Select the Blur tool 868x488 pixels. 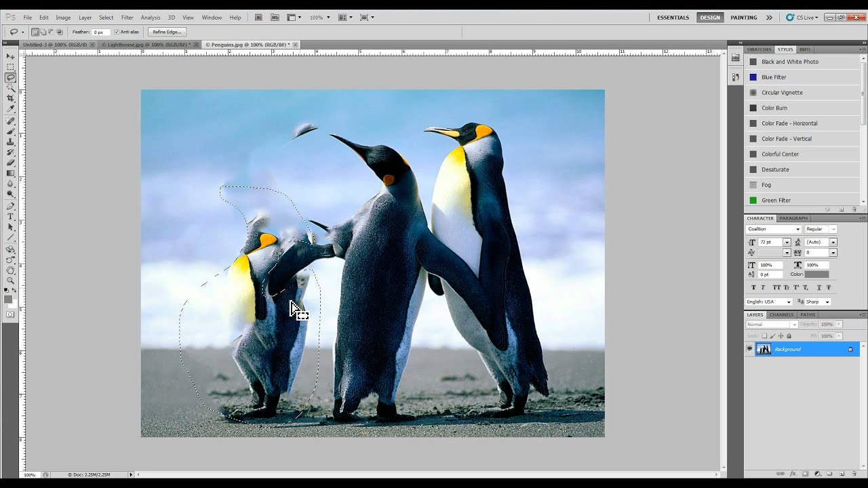(10, 183)
